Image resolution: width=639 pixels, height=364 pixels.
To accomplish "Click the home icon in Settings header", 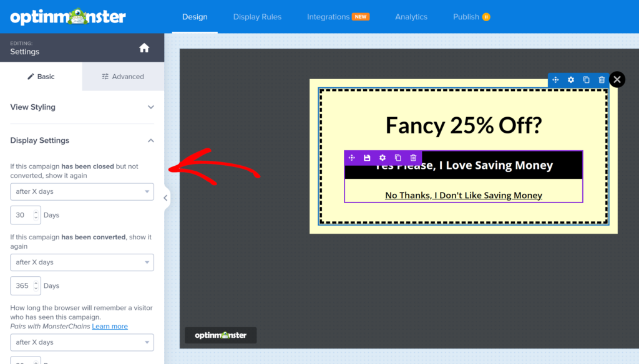I will [x=144, y=48].
